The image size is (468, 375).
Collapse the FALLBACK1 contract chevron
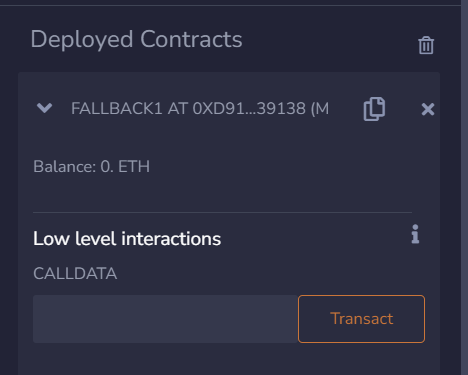click(x=44, y=108)
